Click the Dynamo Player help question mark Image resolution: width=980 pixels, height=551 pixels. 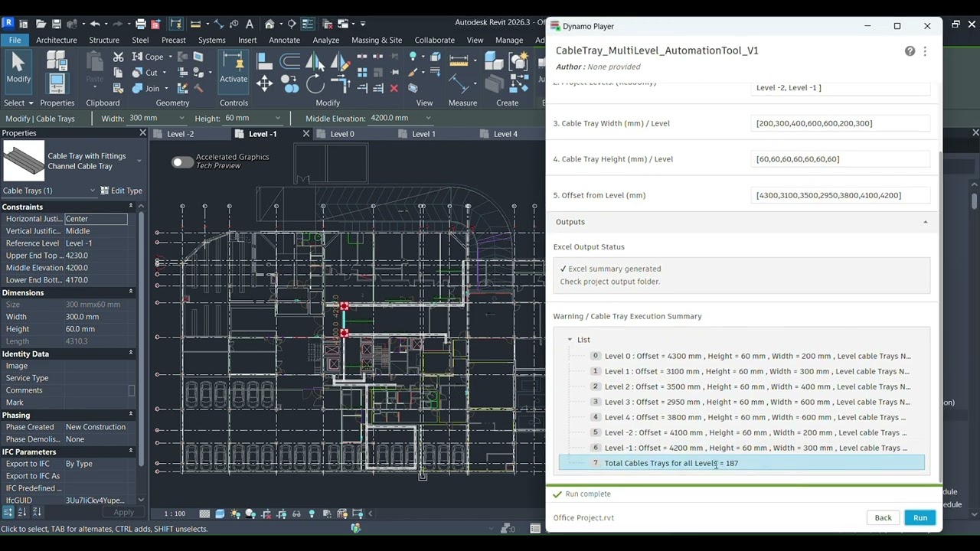[910, 51]
